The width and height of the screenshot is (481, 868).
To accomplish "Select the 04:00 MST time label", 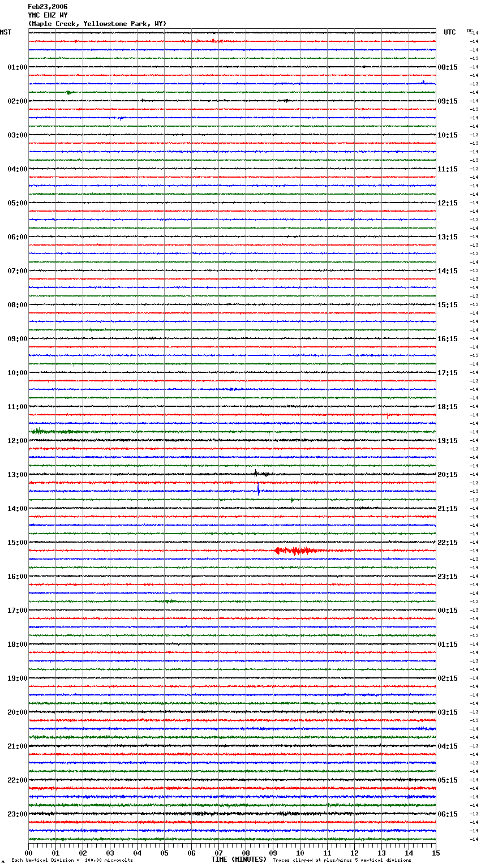I will click(18, 169).
